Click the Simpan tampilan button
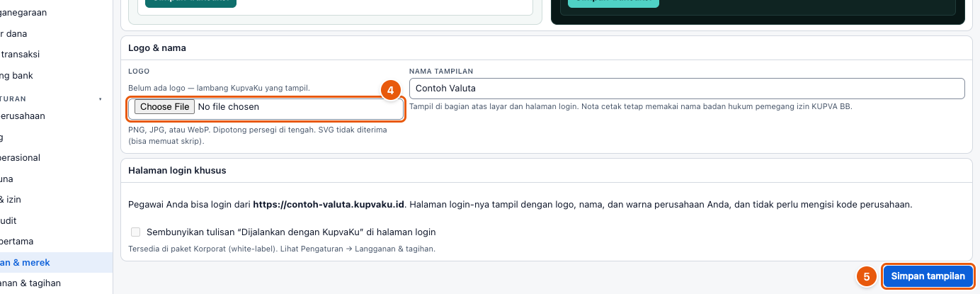The image size is (980, 294). (x=928, y=276)
